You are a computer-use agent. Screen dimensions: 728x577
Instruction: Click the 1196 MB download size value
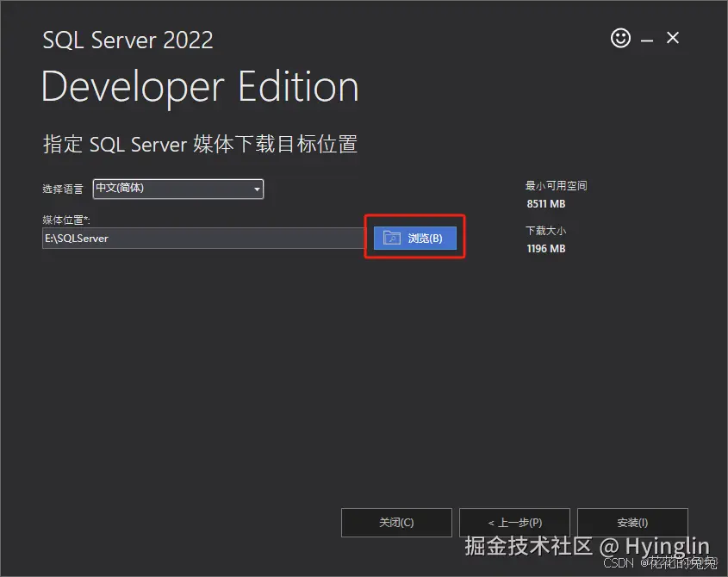tap(546, 249)
